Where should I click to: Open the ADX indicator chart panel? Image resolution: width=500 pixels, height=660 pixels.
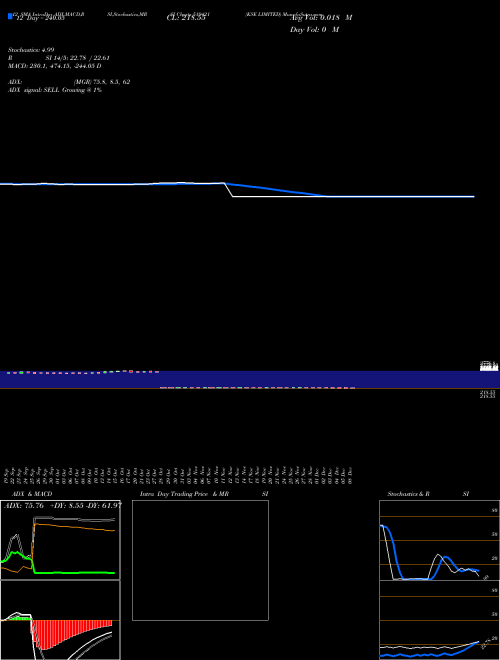coord(60,540)
